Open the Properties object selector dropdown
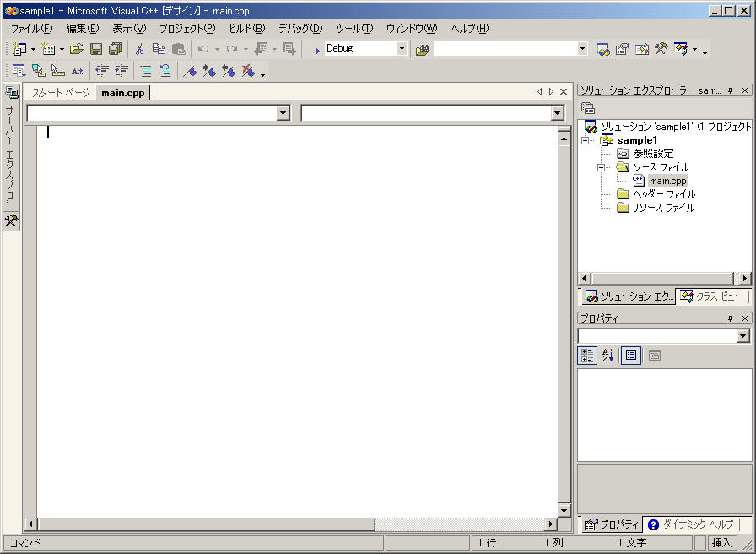 pos(743,336)
